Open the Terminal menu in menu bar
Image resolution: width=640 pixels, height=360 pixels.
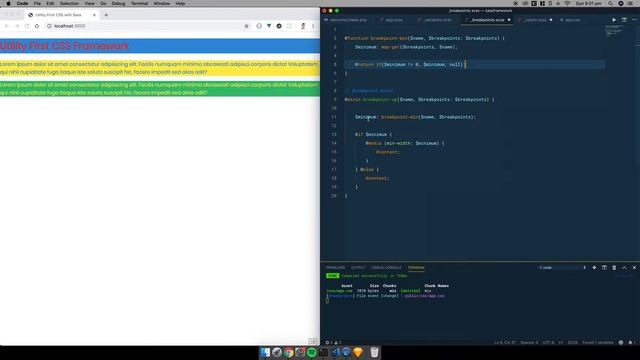(x=139, y=3)
